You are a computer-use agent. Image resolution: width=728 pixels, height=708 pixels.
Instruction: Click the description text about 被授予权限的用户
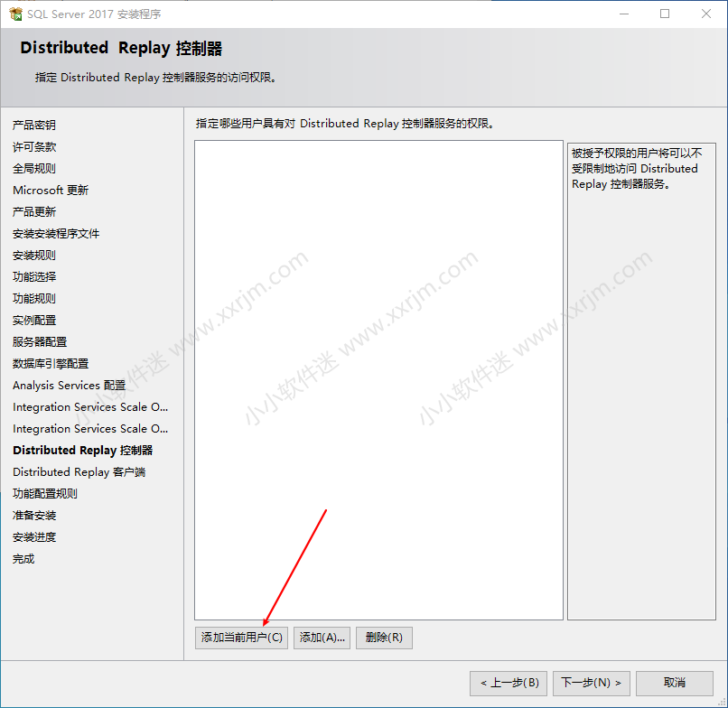pyautogui.click(x=637, y=169)
